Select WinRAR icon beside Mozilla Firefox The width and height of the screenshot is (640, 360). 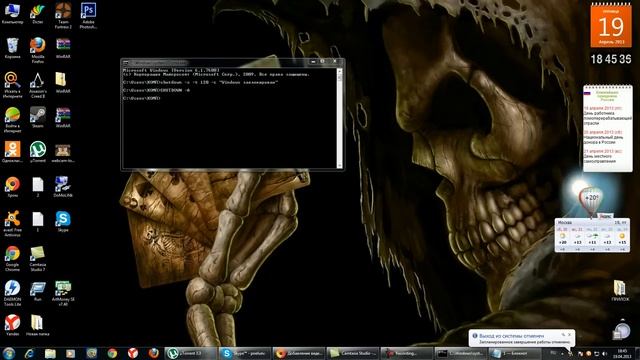click(63, 48)
